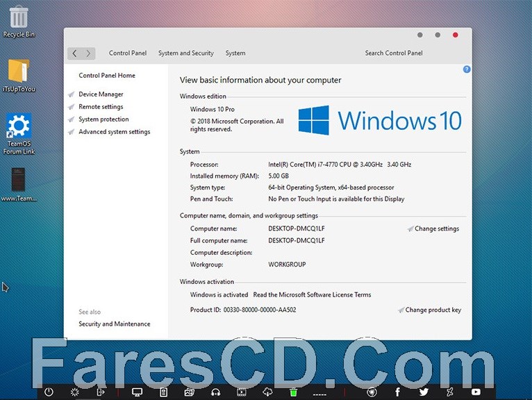Viewport: 532px width, 400px height.
Task: Click the Computer name value DESKTOP-DMCQ1LF
Action: pyautogui.click(x=297, y=228)
